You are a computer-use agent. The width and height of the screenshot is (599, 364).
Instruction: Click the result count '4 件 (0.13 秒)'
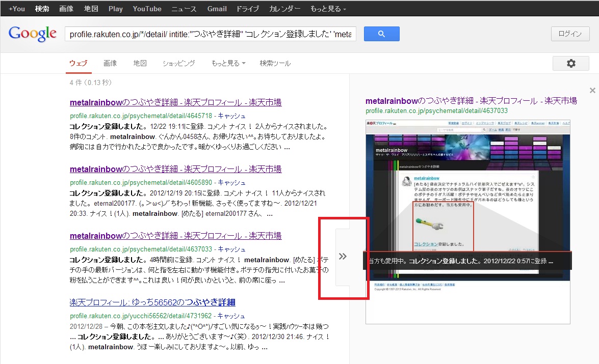click(91, 82)
